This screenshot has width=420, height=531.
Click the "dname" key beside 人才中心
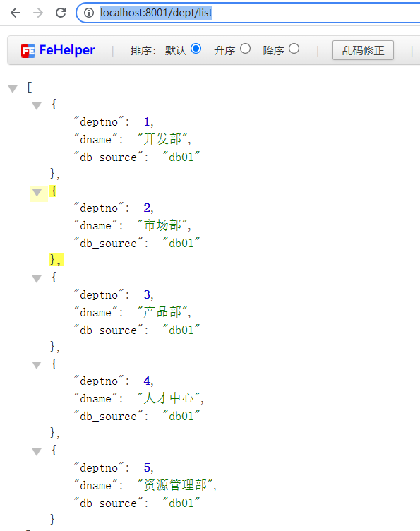click(x=95, y=398)
